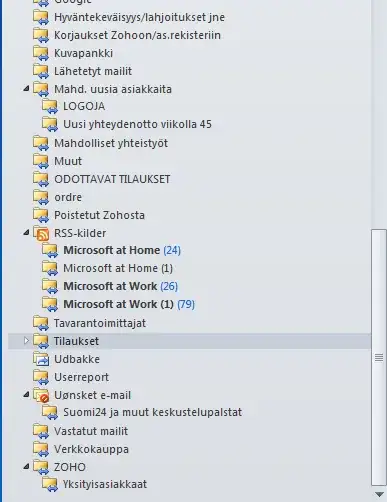Open Microsoft at Work (1) feed with 79 unread

coord(129,304)
